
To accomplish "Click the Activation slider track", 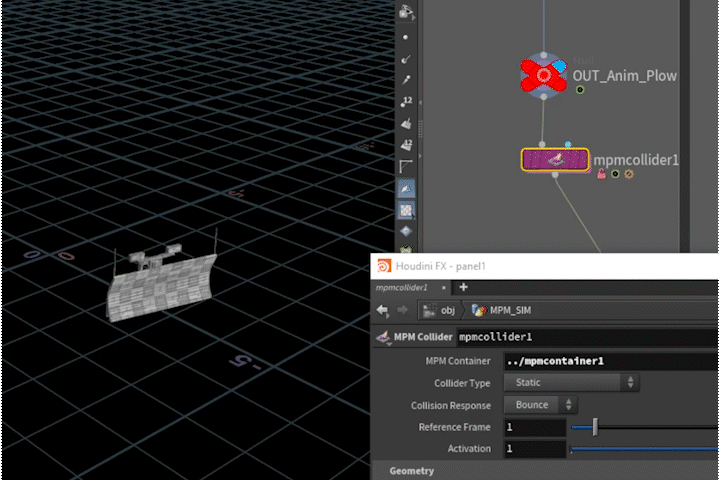I will (x=644, y=449).
